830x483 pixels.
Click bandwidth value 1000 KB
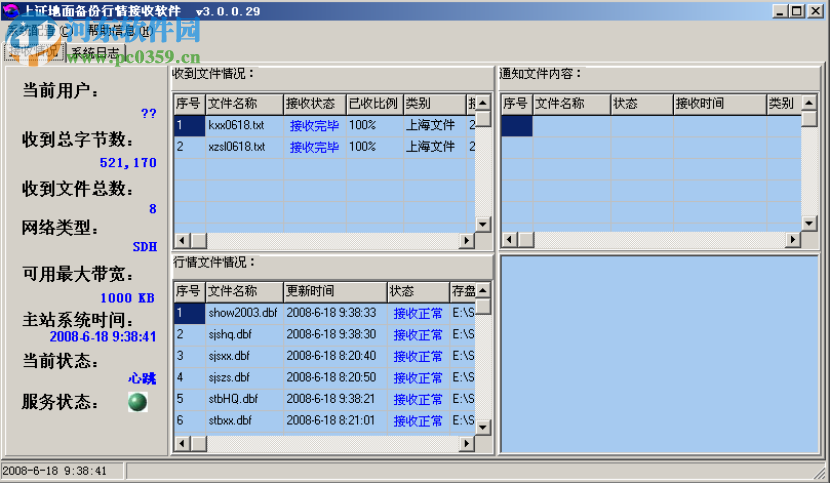click(x=128, y=298)
